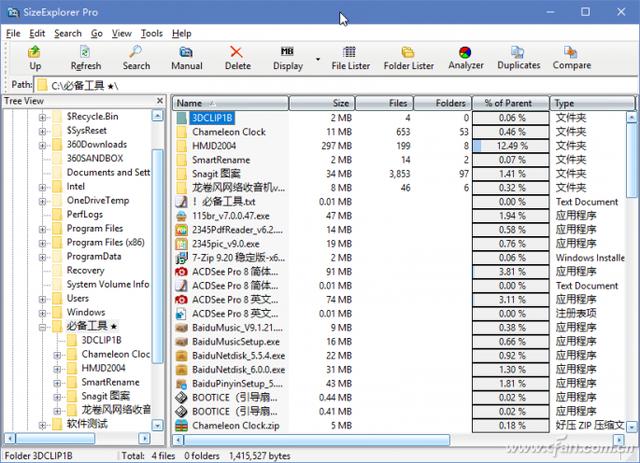
Task: Select BaiduNetdisk_5.5.4.exe file icon
Action: tap(181, 356)
